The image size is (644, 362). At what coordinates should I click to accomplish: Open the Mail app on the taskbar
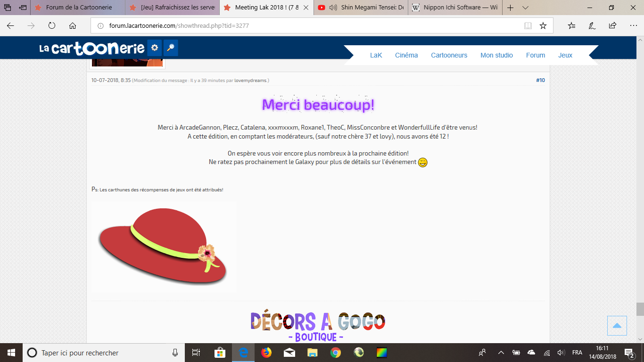(289, 353)
